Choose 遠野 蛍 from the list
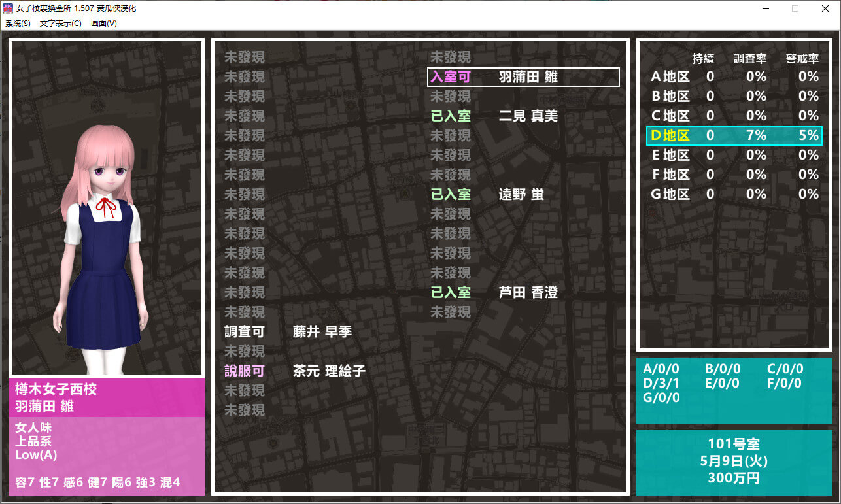Image resolution: width=841 pixels, height=504 pixels. [521, 195]
